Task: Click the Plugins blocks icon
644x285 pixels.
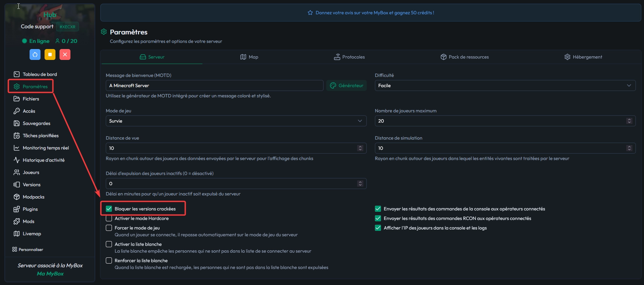Action: [16, 209]
